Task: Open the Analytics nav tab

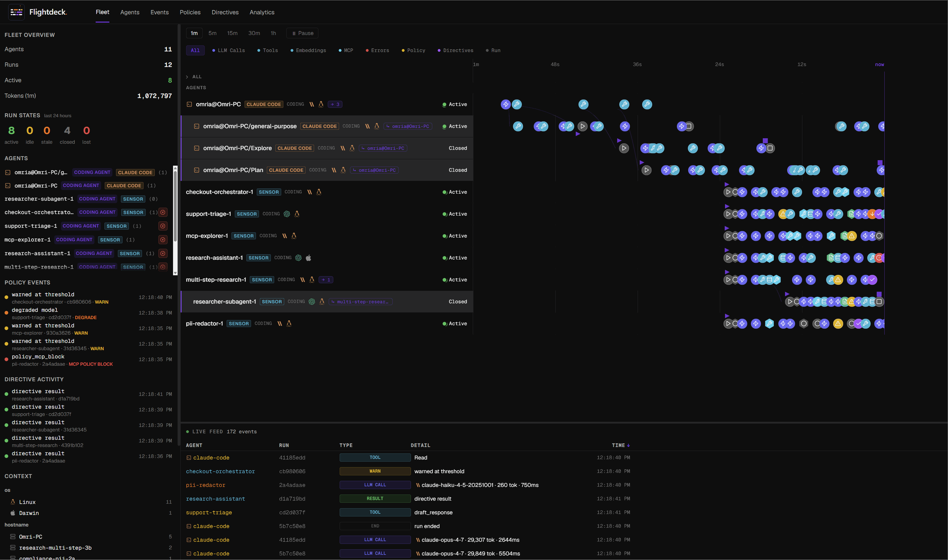Action: 262,12
